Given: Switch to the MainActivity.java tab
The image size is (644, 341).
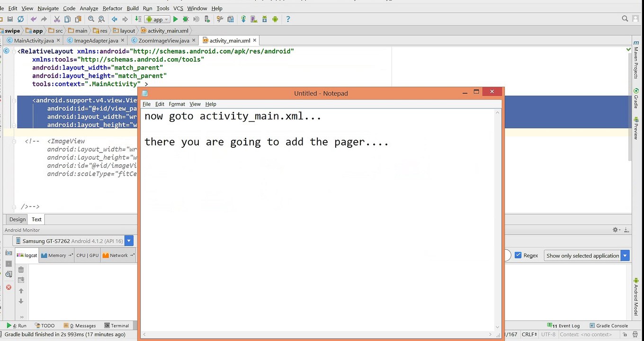Looking at the screenshot, I should pyautogui.click(x=33, y=41).
